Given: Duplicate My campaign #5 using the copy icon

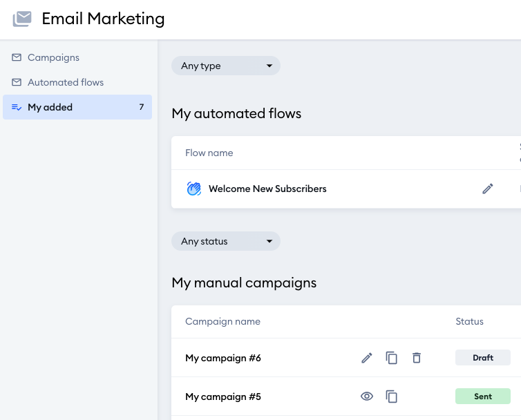Looking at the screenshot, I should (391, 397).
